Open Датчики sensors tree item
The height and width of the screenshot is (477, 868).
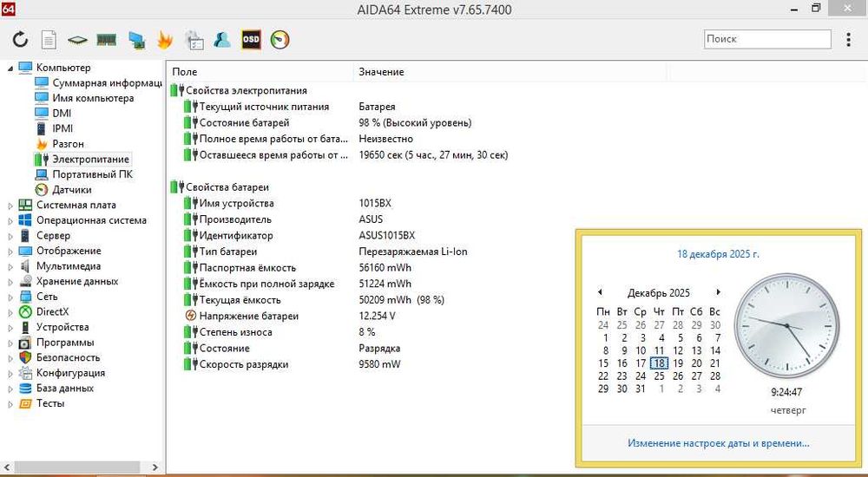(72, 190)
